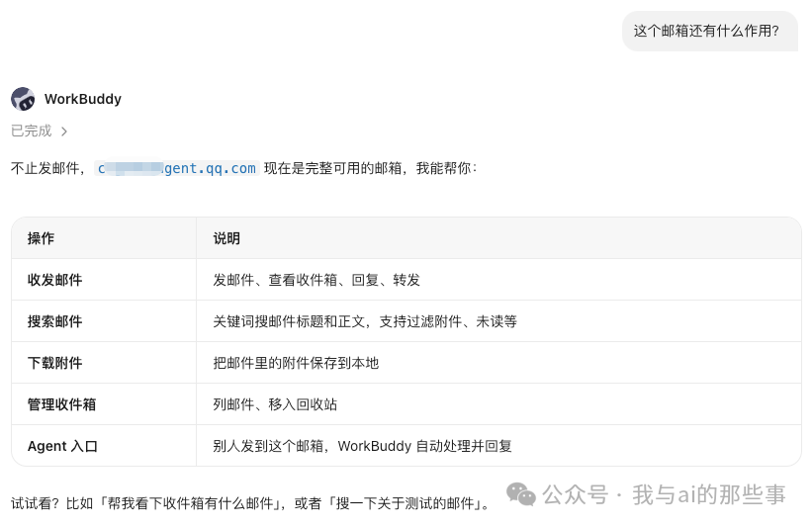
Task: Click the 说明 column header
Action: tap(226, 238)
